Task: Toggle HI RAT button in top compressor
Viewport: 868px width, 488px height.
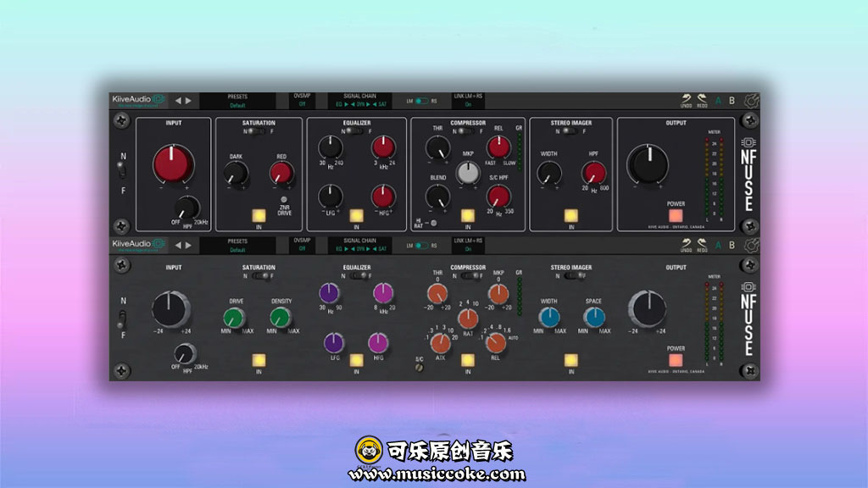Action: click(433, 223)
